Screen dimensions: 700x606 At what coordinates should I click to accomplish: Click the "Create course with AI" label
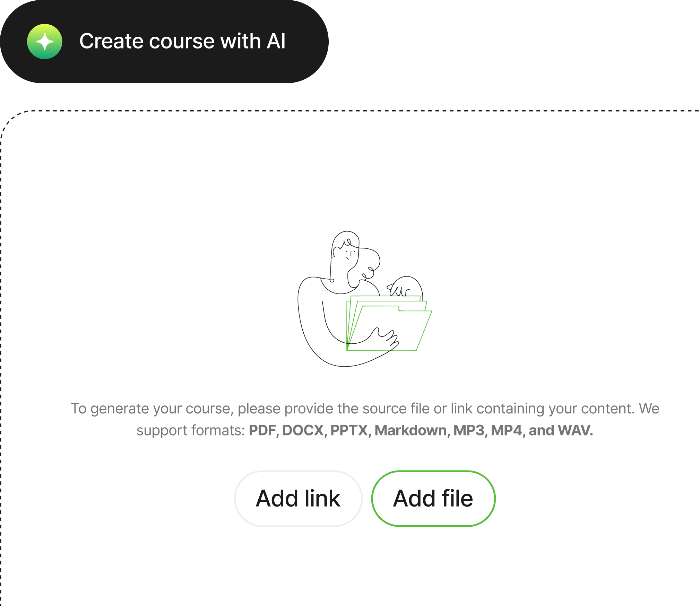click(x=182, y=41)
